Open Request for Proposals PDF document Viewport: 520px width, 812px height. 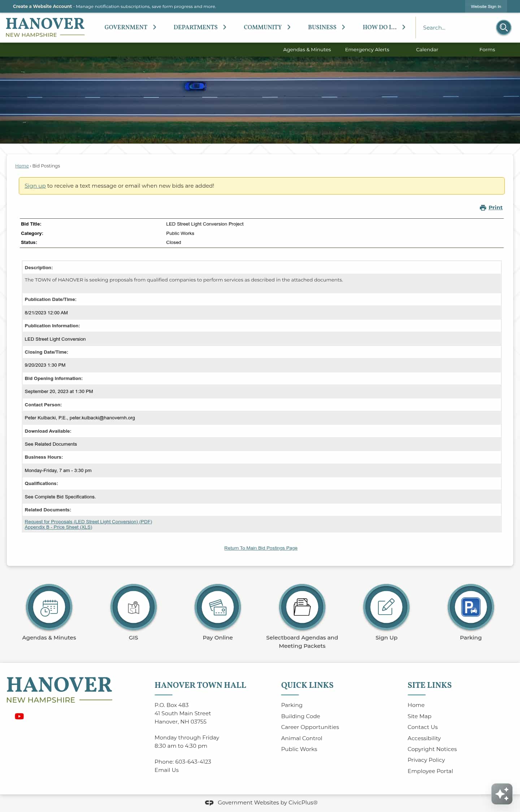pyautogui.click(x=88, y=522)
